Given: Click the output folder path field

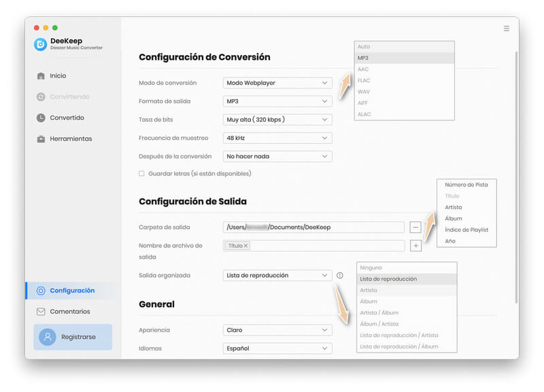Looking at the screenshot, I should tap(313, 227).
